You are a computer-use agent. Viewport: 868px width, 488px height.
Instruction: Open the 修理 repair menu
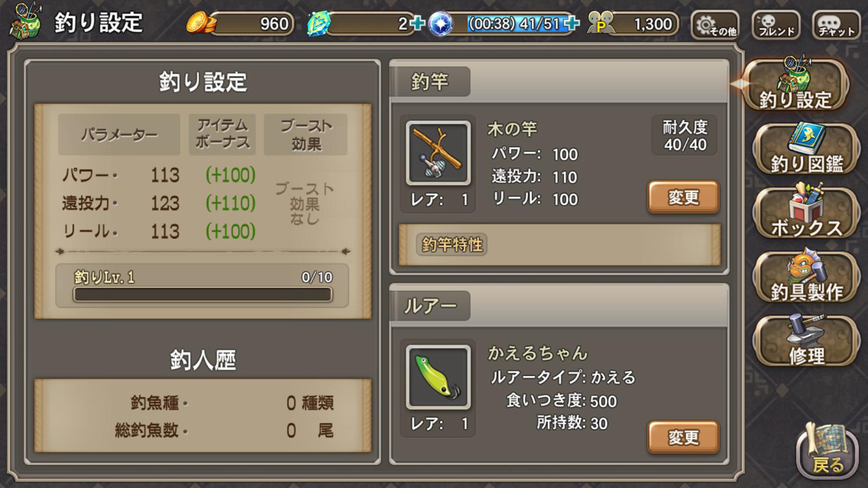[x=806, y=340]
